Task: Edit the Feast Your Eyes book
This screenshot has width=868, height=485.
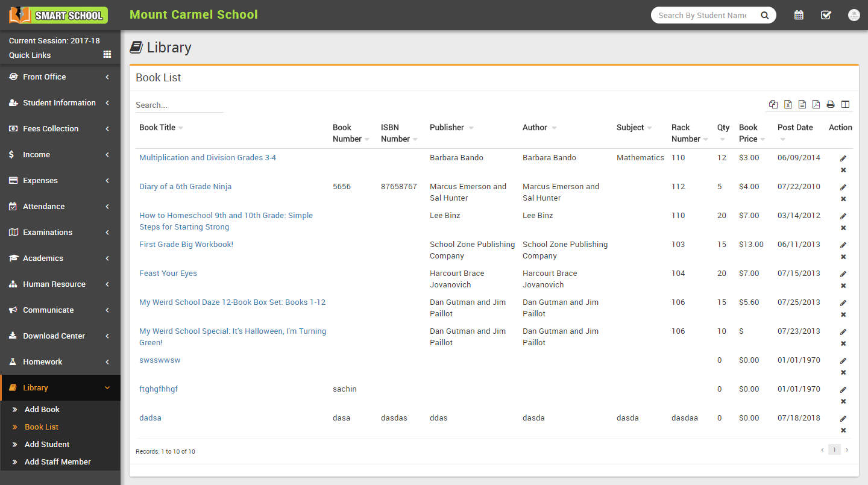Action: [843, 274]
